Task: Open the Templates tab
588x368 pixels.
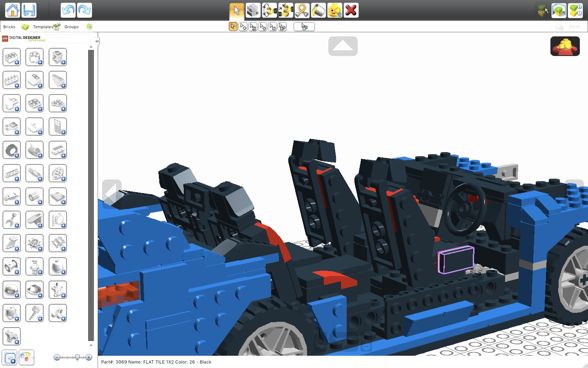Action: [47, 27]
